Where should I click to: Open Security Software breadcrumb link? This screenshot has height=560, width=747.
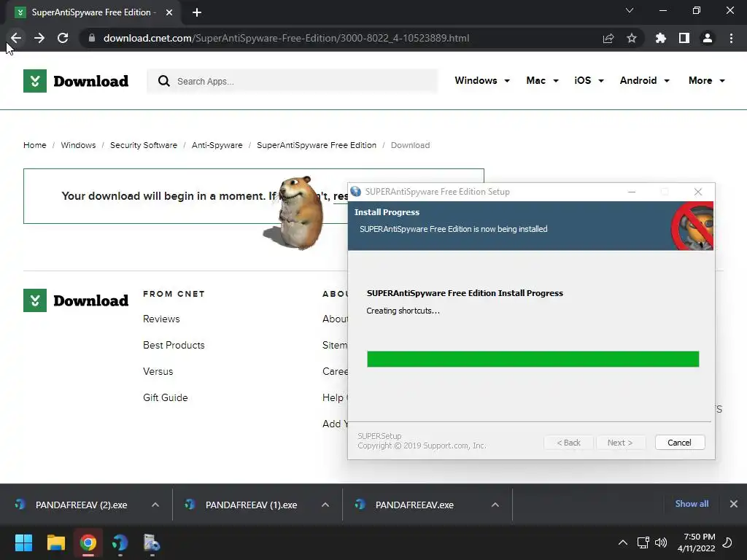point(144,145)
